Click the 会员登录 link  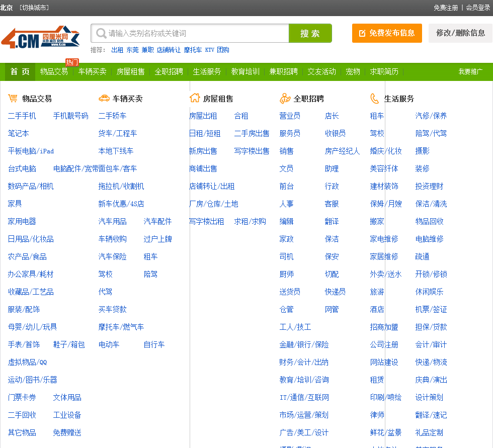click(478, 8)
